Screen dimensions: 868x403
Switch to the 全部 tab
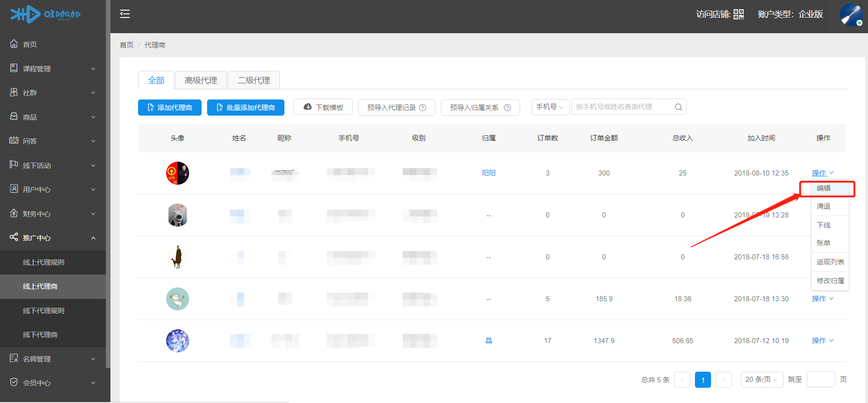(156, 80)
